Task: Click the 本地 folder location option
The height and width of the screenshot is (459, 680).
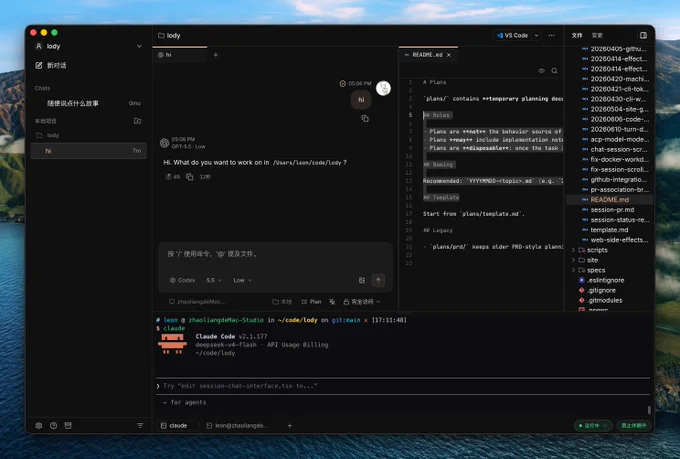Action: tap(282, 302)
